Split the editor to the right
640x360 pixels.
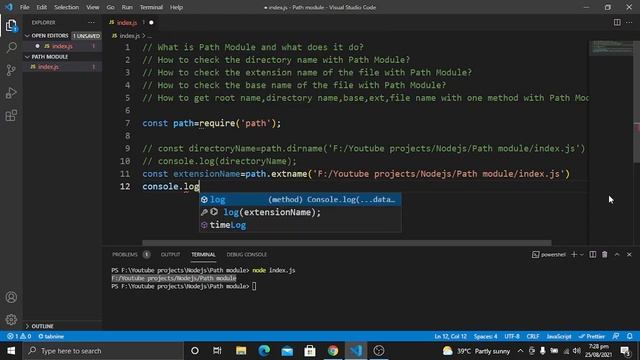point(617,22)
